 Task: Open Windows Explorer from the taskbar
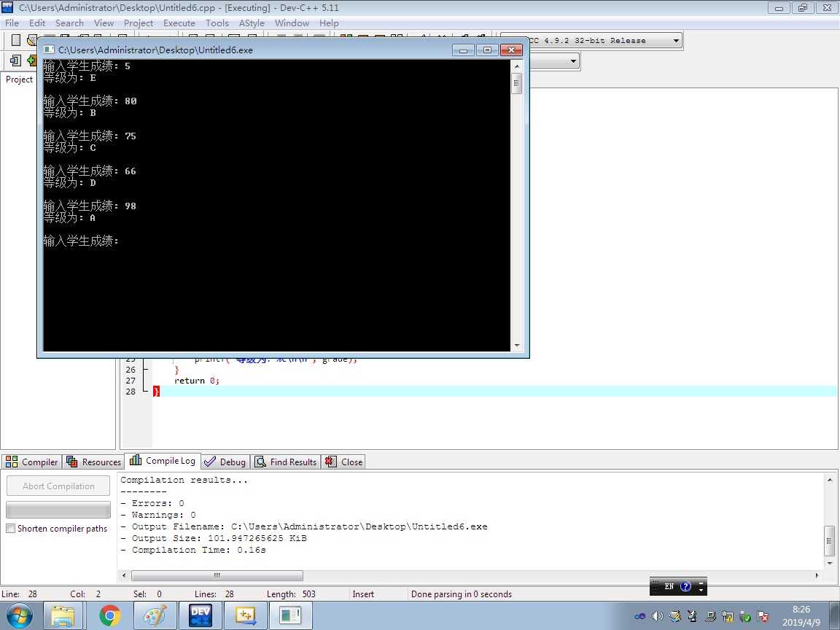click(x=63, y=616)
